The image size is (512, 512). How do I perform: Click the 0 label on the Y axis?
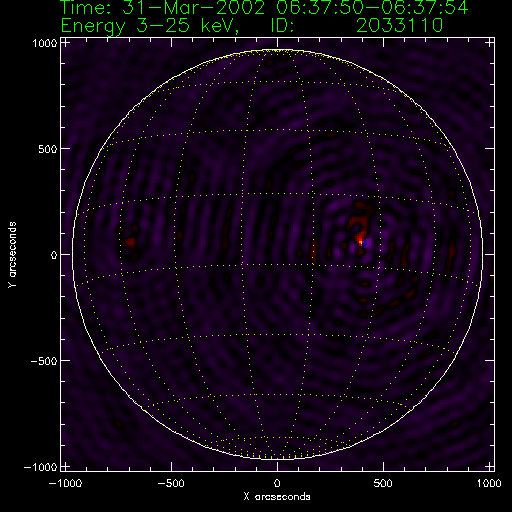[54, 255]
